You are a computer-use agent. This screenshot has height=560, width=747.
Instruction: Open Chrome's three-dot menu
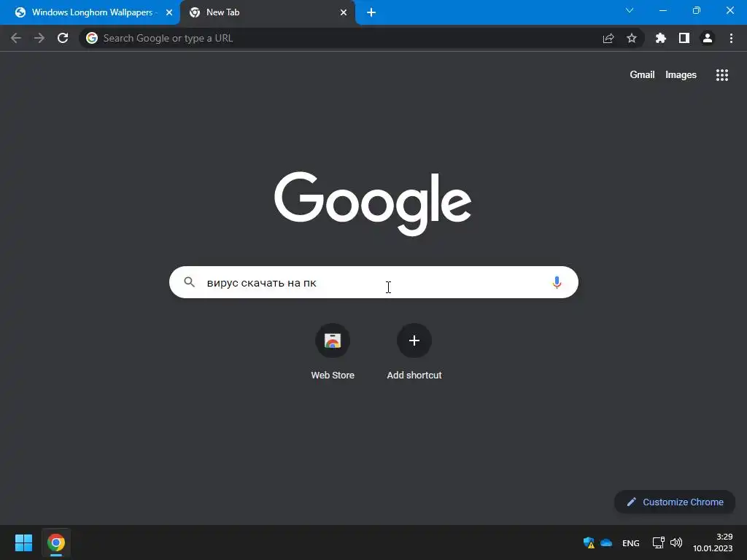point(731,38)
